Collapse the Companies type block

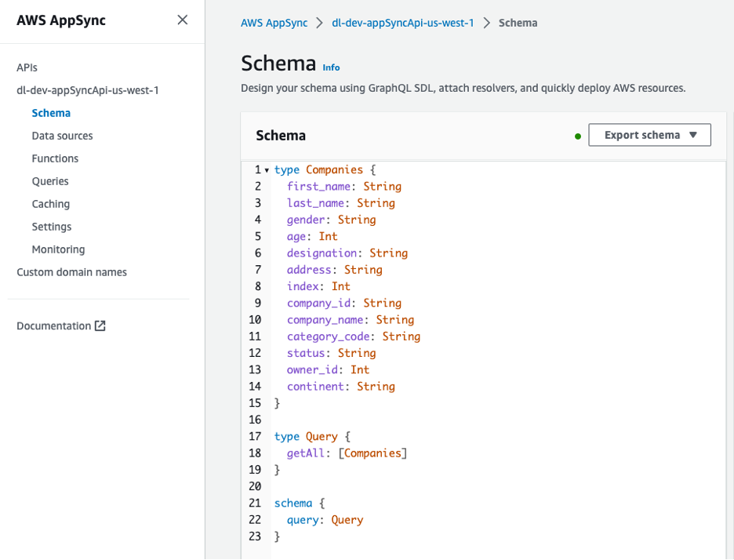(267, 169)
